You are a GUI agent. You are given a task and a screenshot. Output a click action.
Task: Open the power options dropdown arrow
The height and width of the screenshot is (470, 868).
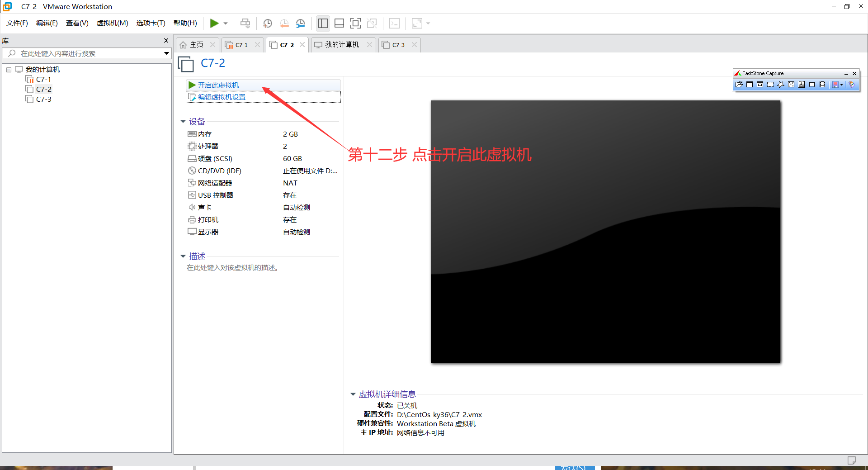[x=226, y=24]
